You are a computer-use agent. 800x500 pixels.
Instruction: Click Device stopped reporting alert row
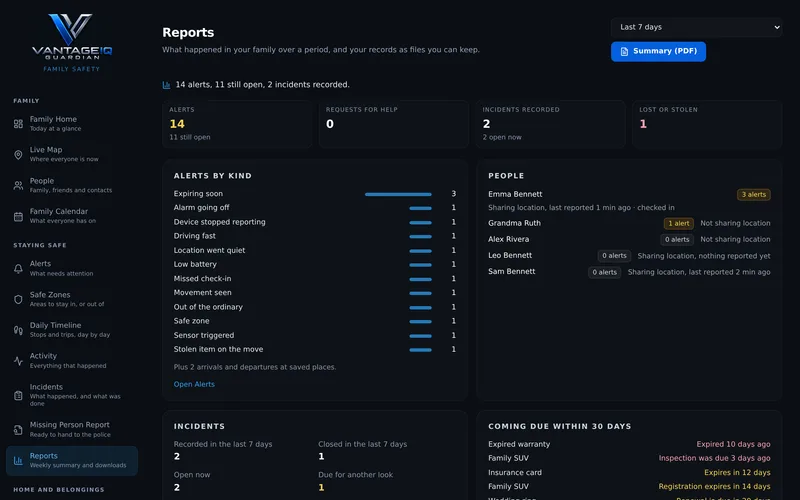click(x=315, y=222)
